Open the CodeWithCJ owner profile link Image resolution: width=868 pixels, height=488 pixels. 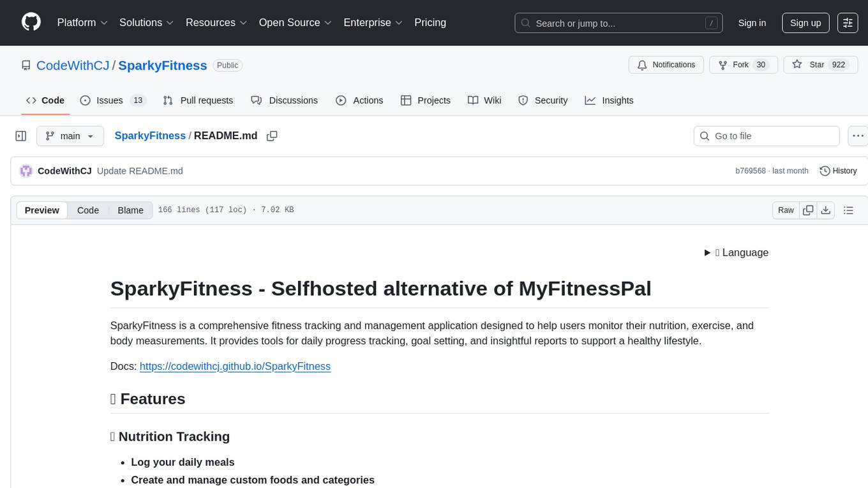[x=73, y=65]
